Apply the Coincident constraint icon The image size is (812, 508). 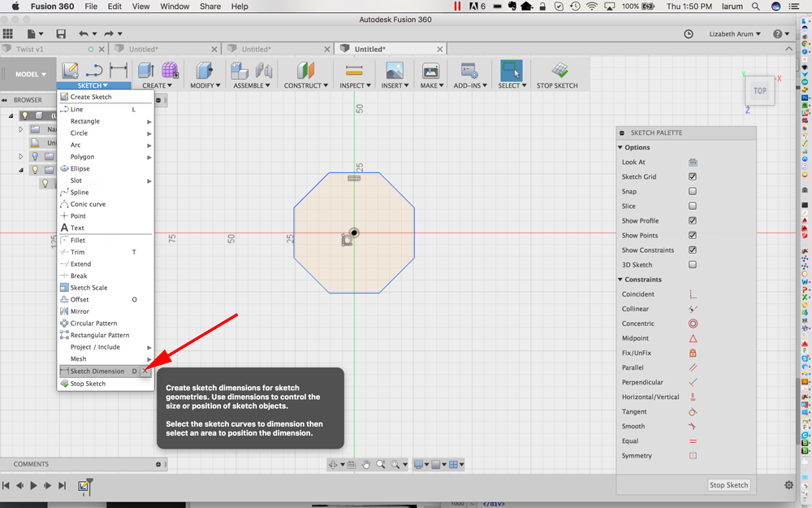tap(693, 294)
